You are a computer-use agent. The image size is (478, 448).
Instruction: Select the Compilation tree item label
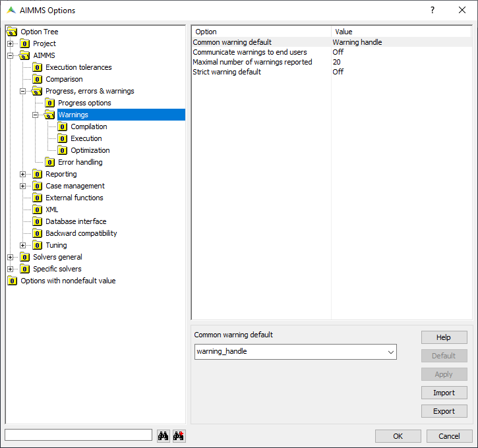[89, 126]
